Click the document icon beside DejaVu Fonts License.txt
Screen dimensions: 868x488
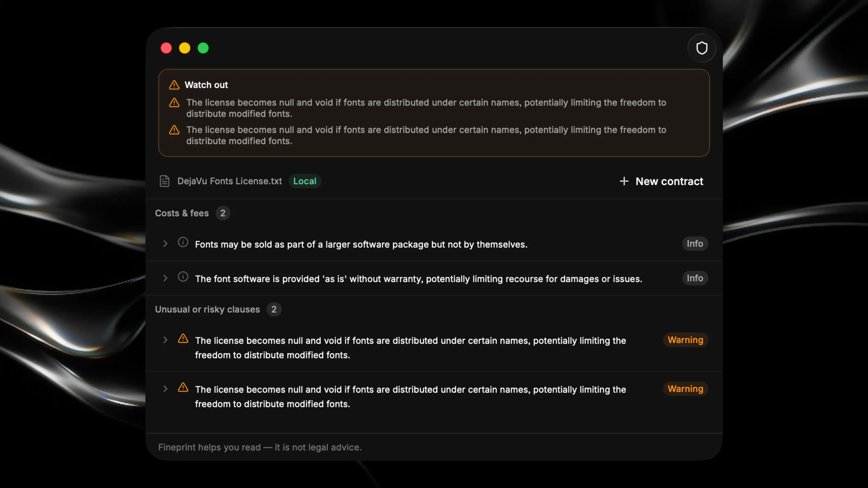point(164,181)
